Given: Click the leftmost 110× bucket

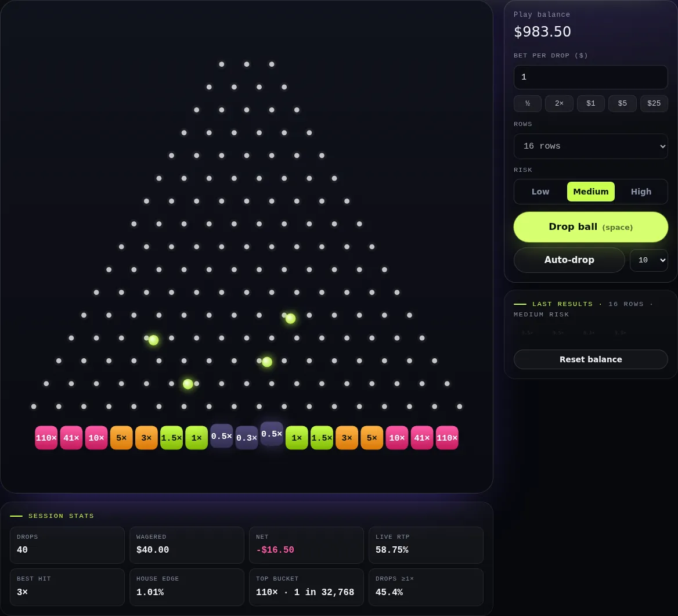Looking at the screenshot, I should 46,438.
